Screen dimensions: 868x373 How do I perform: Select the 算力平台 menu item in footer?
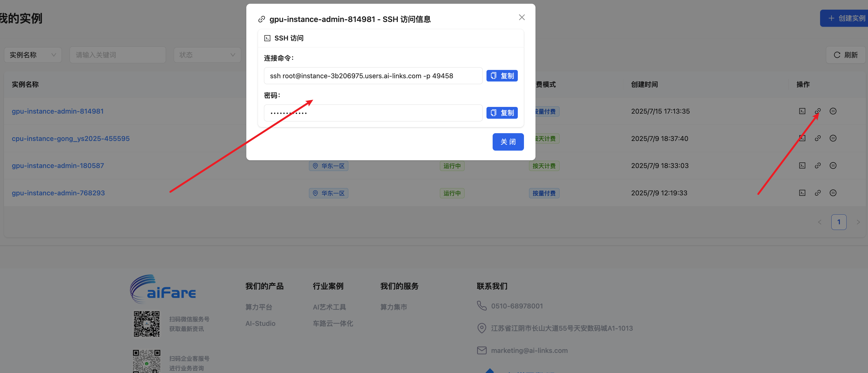point(258,307)
